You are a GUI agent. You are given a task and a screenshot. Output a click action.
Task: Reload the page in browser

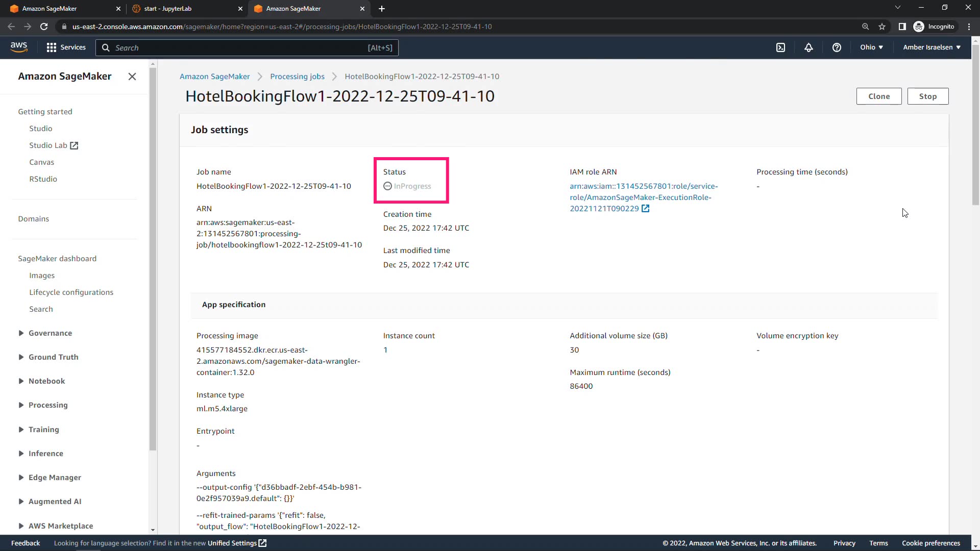point(44,27)
